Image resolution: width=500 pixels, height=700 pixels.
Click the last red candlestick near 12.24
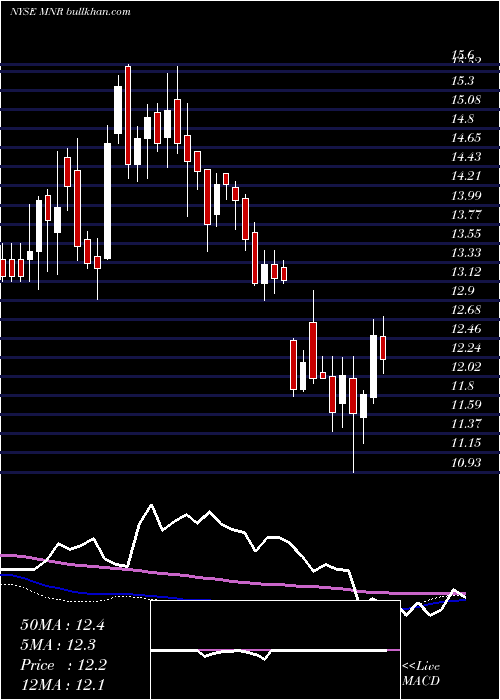point(383,348)
